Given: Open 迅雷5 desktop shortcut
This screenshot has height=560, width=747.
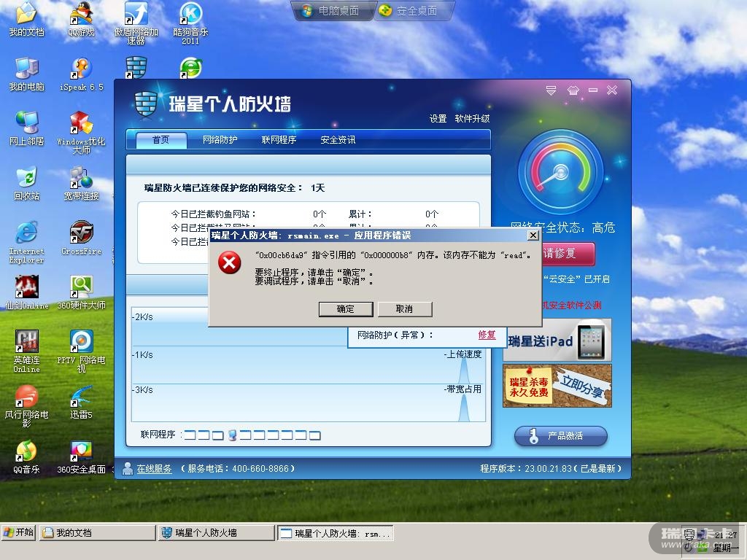Looking at the screenshot, I should click(x=81, y=402).
